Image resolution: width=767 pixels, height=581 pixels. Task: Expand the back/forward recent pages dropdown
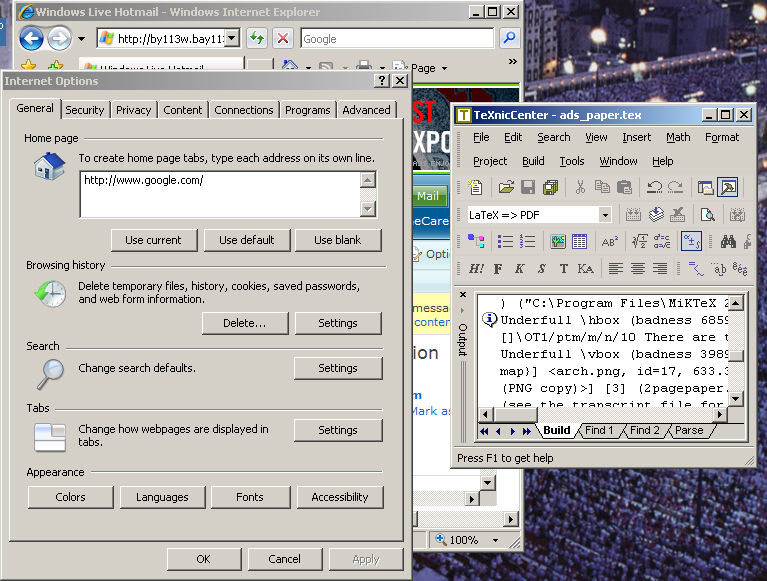[x=81, y=39]
